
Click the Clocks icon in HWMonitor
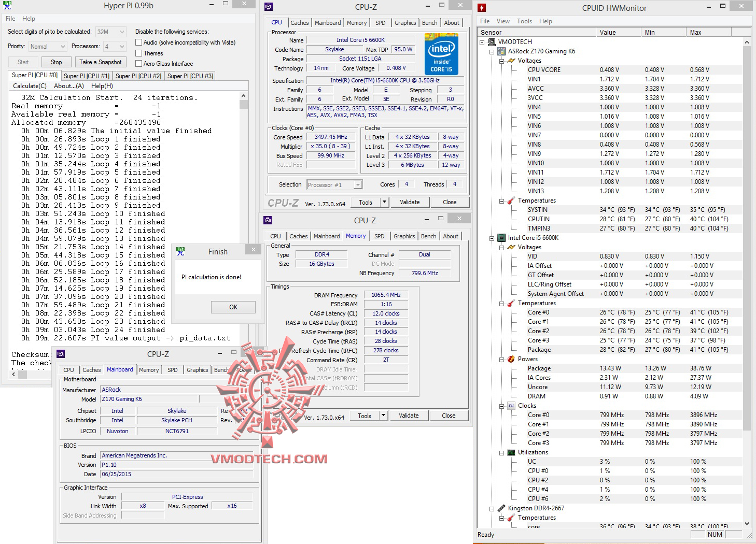point(511,406)
